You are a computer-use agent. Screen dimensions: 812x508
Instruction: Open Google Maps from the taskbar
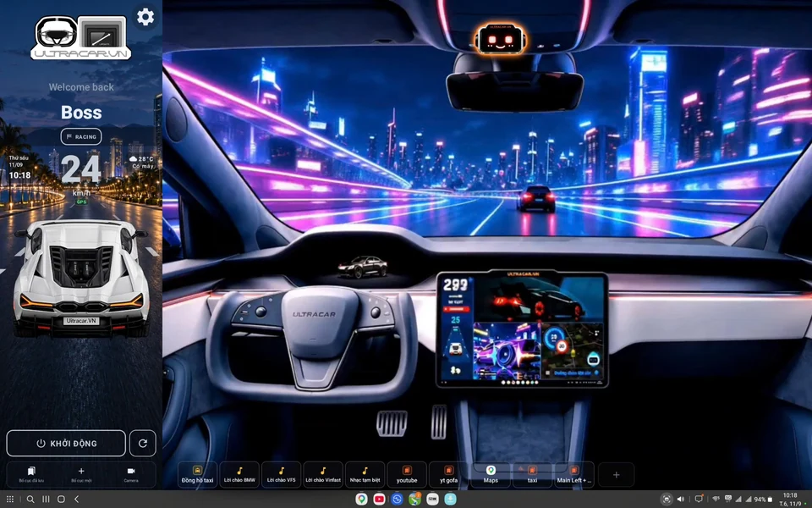point(361,500)
